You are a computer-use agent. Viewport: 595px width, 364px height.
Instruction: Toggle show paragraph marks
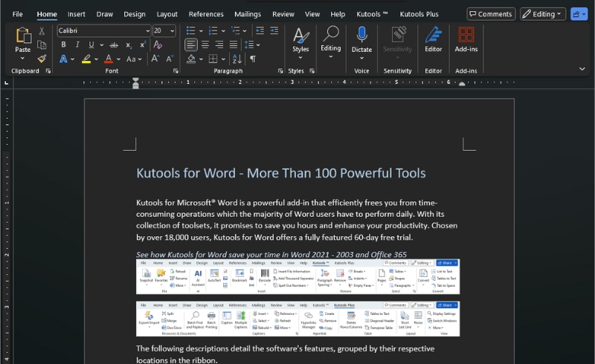click(253, 59)
